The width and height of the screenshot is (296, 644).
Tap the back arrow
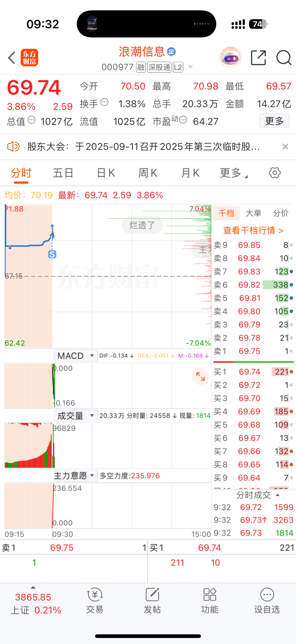click(x=12, y=58)
